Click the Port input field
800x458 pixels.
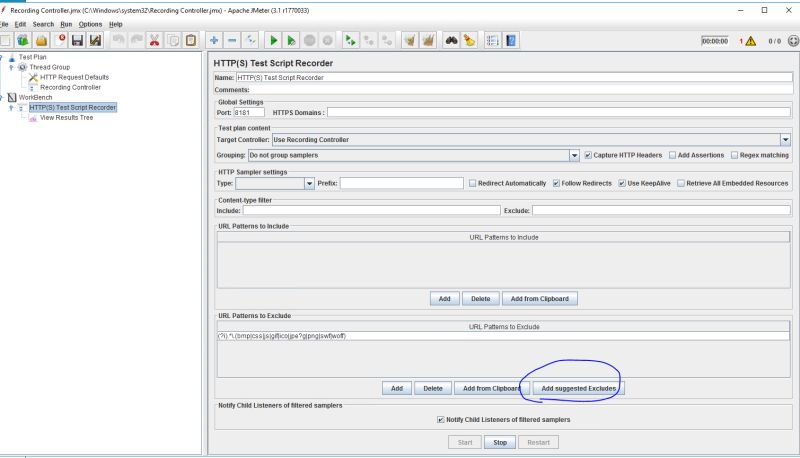click(x=249, y=112)
